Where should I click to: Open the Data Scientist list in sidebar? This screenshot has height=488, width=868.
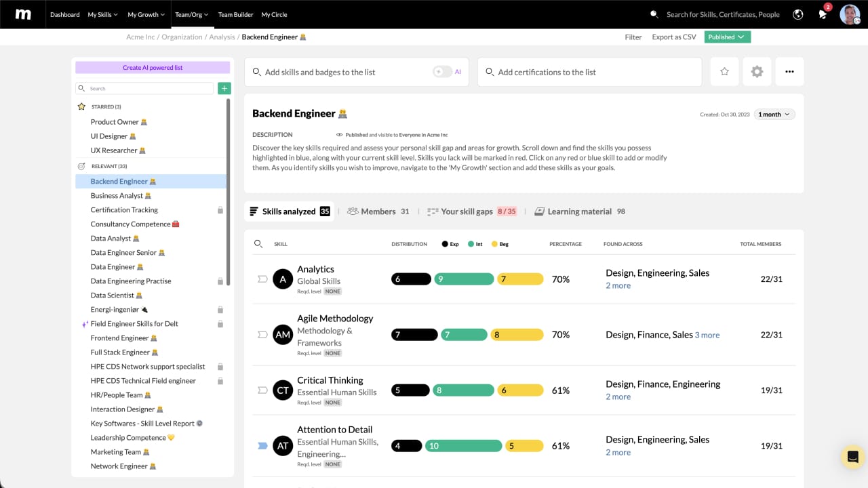point(117,296)
